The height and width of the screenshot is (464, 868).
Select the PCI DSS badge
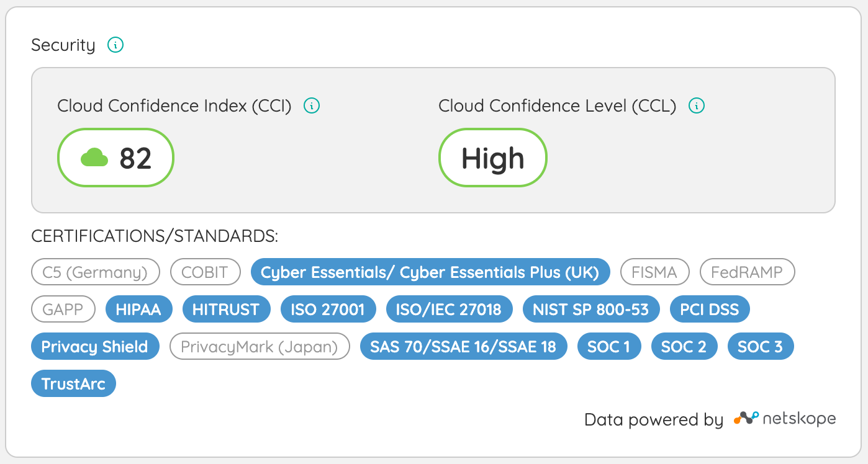710,309
